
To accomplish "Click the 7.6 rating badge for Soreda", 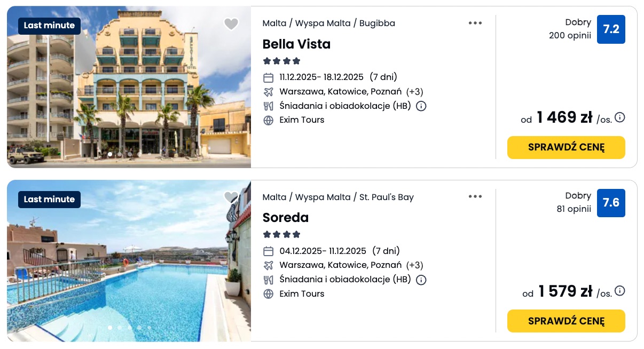I will click(x=611, y=203).
